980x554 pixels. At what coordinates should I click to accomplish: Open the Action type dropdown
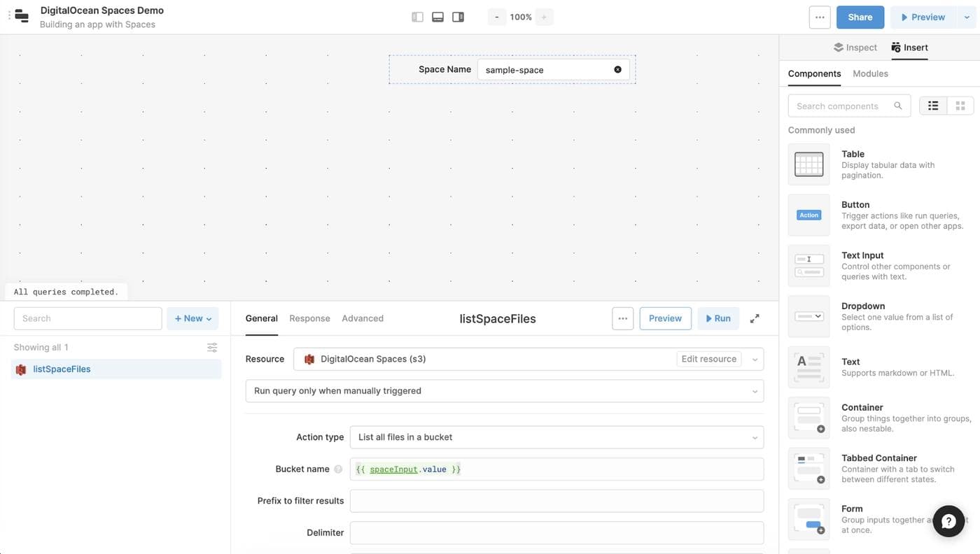coord(556,437)
